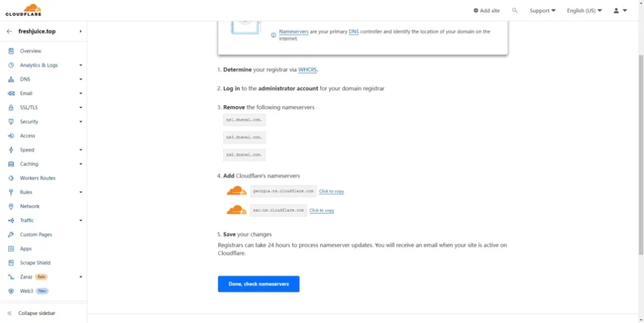Click Done, check nameservers button

(x=258, y=284)
